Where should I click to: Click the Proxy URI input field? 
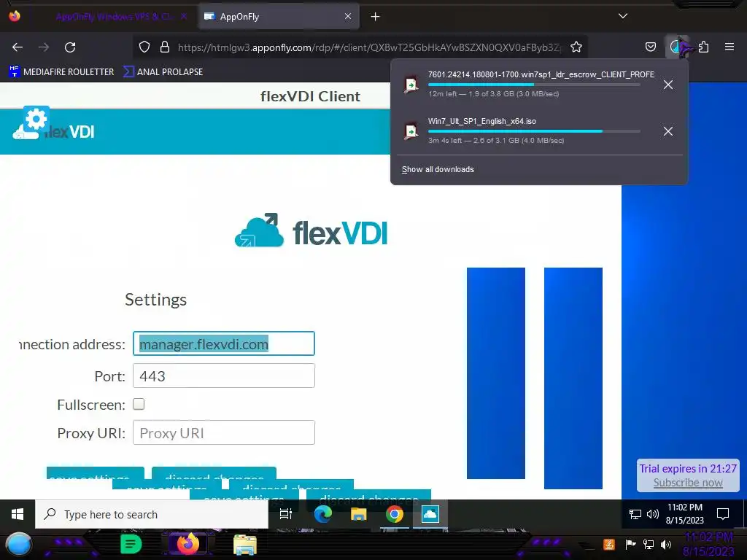223,432
